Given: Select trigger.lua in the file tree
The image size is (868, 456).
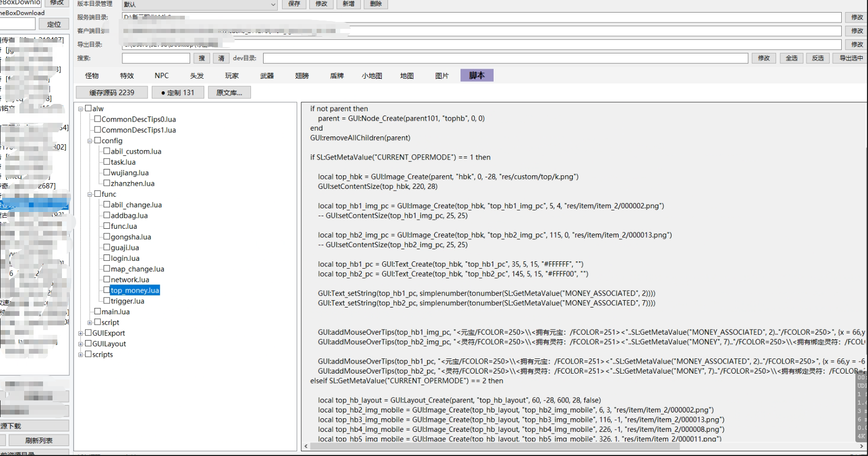Looking at the screenshot, I should (x=128, y=301).
